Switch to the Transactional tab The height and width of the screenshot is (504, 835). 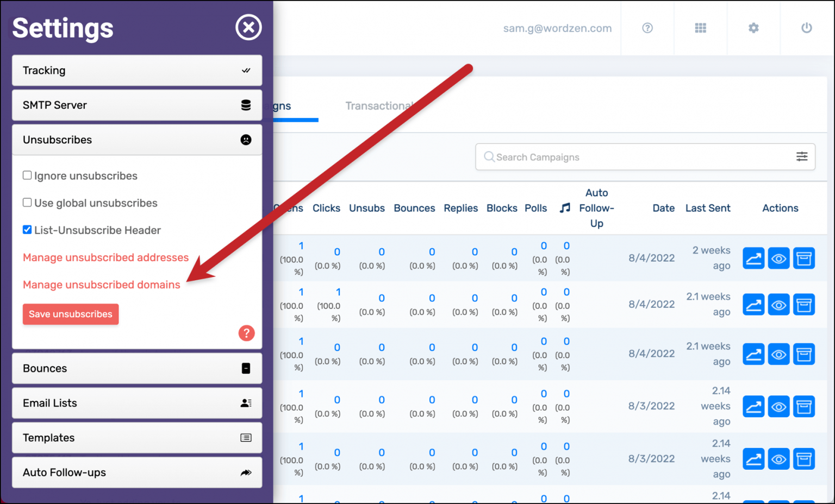[x=381, y=105]
